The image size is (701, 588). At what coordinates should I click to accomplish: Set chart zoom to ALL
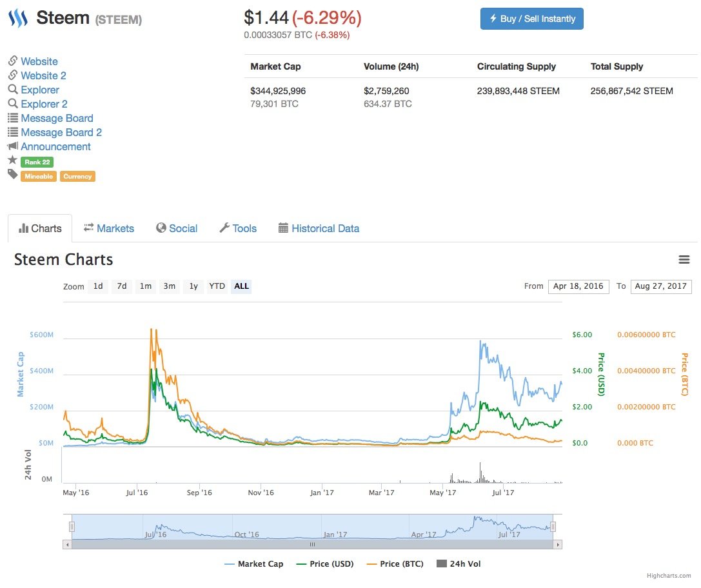click(x=241, y=286)
